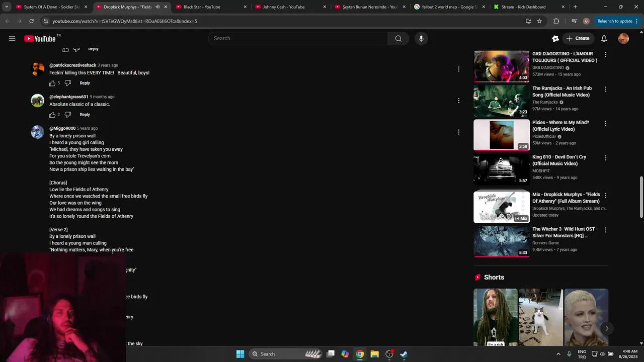Viewport: 644px width, 362px height.
Task: Reply to @elephantgrass631's comment
Action: click(x=85, y=115)
